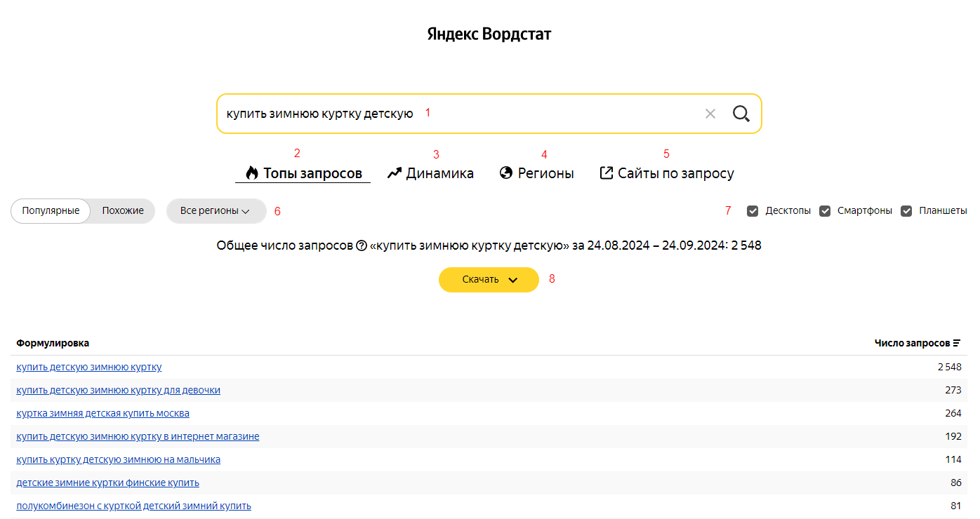Select the count value 81
Image resolution: width=980 pixels, height=519 pixels.
click(956, 506)
